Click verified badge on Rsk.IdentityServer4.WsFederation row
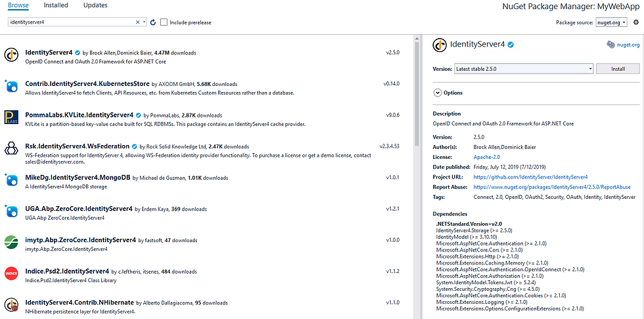The height and width of the screenshot is (319, 644). (x=135, y=146)
